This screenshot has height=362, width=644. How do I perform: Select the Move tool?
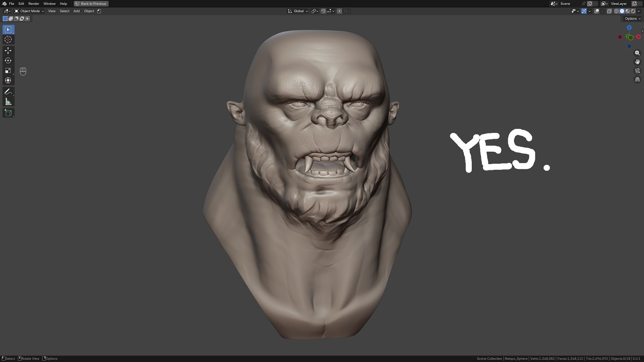point(8,50)
